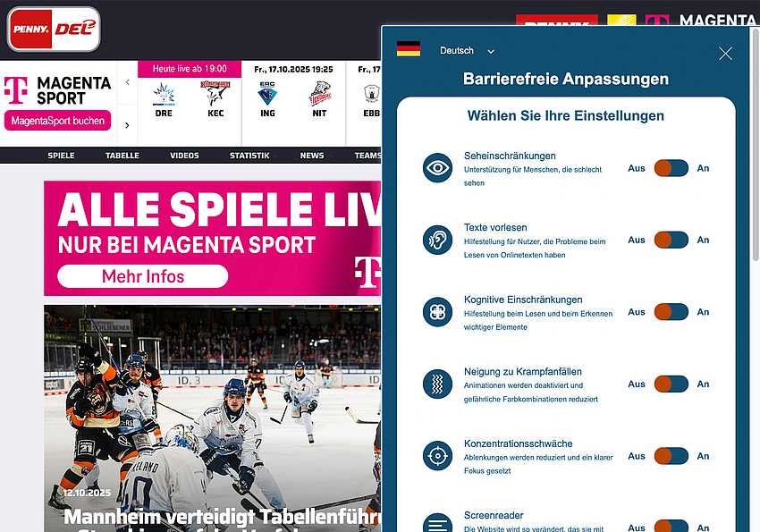This screenshot has width=760, height=532.
Task: Click the ear icon for Texte vorlesen
Action: (x=437, y=241)
